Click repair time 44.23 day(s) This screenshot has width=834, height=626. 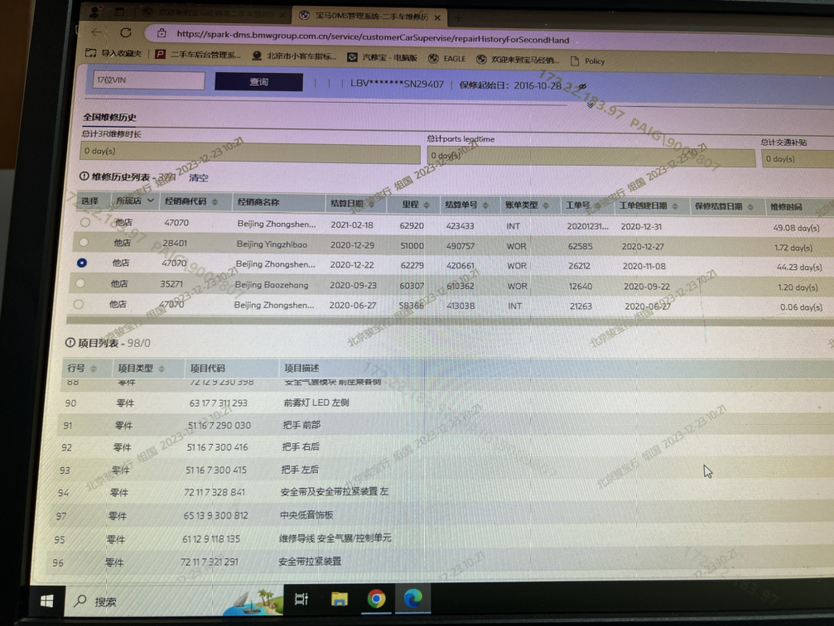click(x=799, y=267)
